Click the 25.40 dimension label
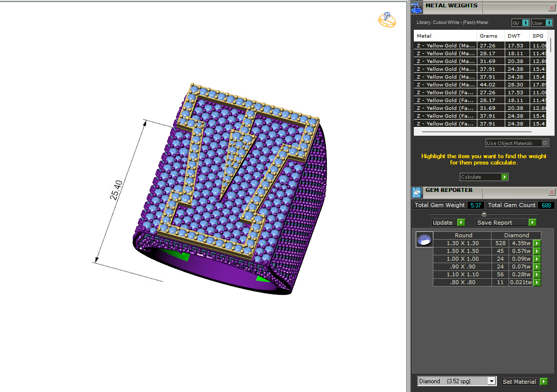Viewport: 557px width, 392px height. pyautogui.click(x=116, y=190)
